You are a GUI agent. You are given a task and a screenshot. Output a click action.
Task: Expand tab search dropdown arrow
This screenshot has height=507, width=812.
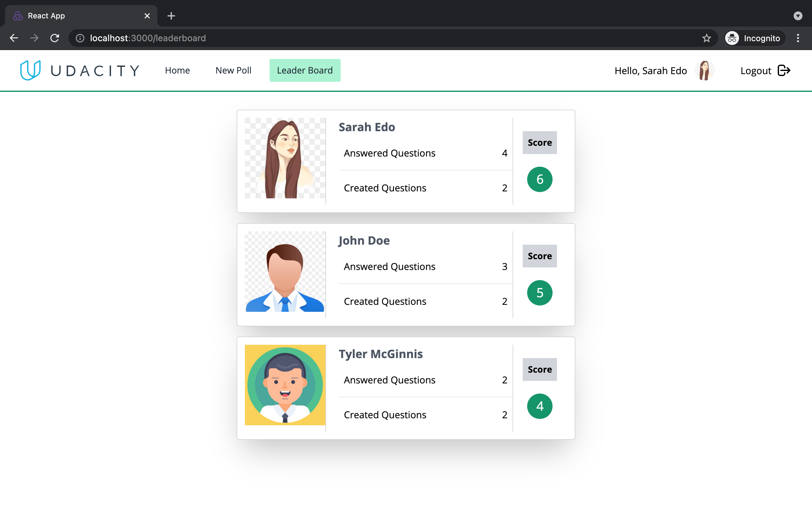pyautogui.click(x=798, y=16)
